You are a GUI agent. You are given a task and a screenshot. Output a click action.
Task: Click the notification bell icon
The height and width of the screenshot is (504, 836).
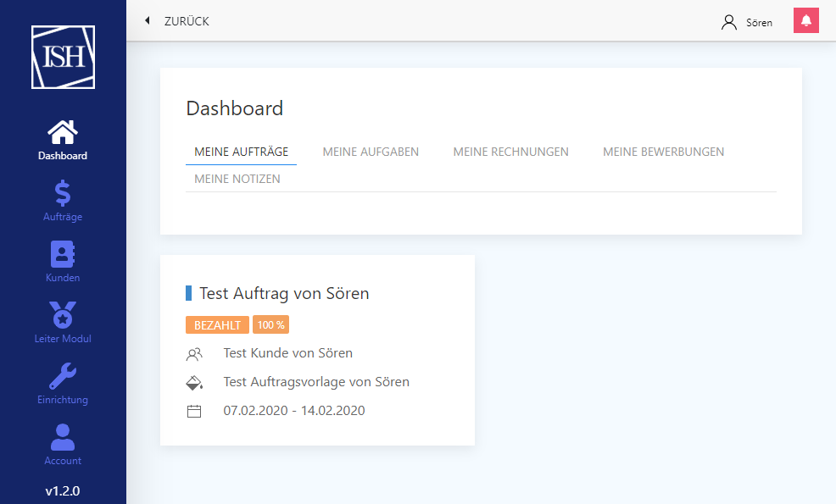click(806, 21)
